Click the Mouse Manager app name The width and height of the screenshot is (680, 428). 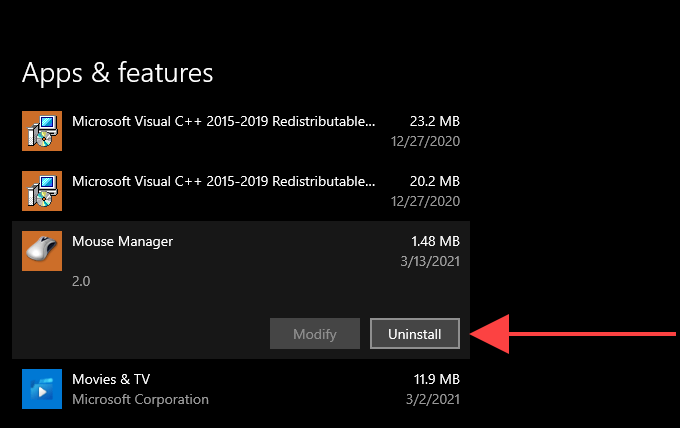[x=123, y=241]
